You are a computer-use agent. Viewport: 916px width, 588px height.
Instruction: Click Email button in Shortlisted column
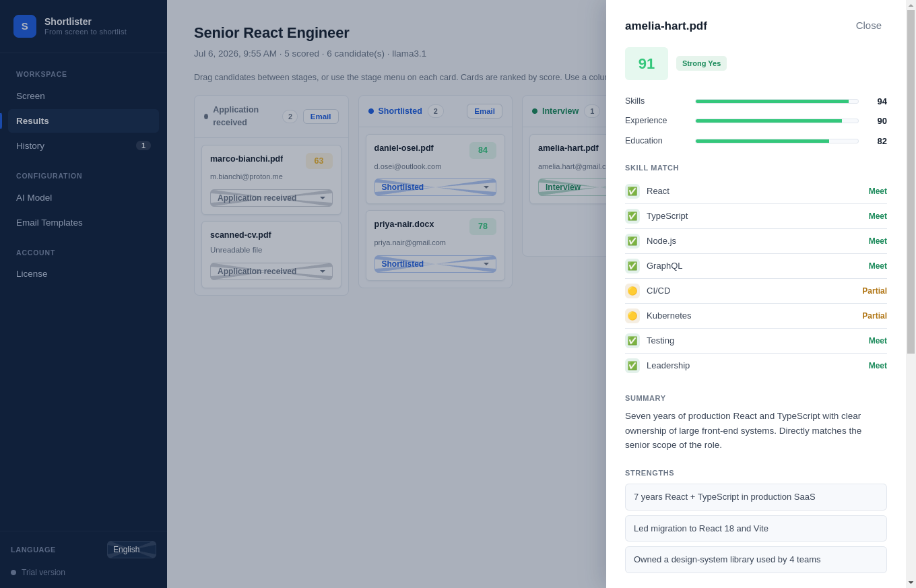point(484,111)
